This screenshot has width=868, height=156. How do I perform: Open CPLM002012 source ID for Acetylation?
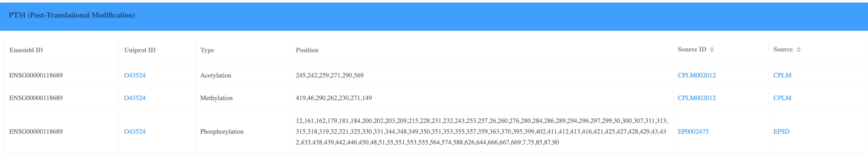[696, 75]
